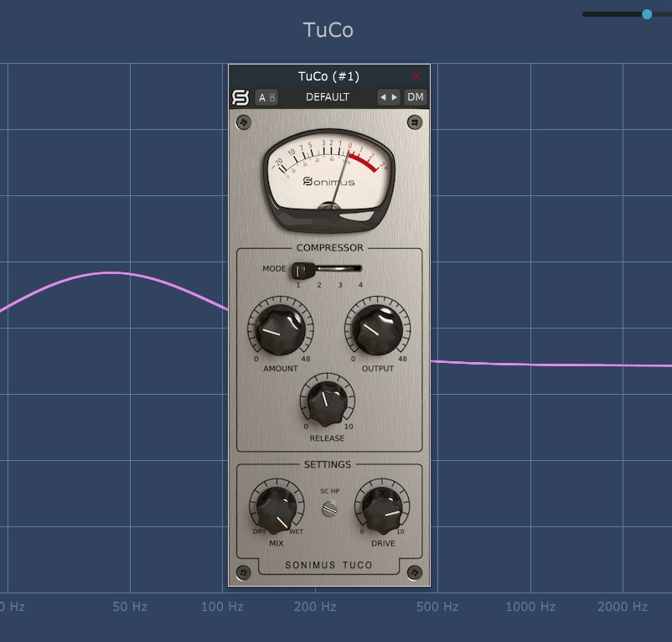The height and width of the screenshot is (642, 672).
Task: Click the 500 Hz axis label
Action: point(437,607)
